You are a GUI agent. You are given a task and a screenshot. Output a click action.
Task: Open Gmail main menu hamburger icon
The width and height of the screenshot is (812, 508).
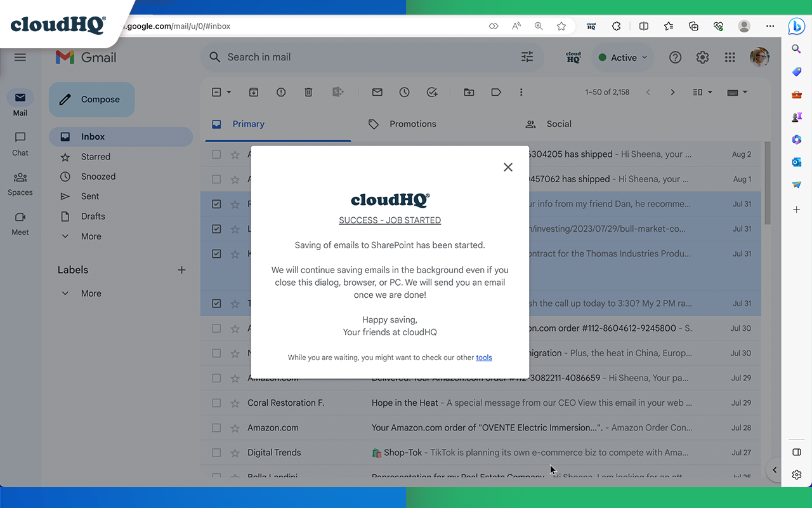click(x=20, y=57)
